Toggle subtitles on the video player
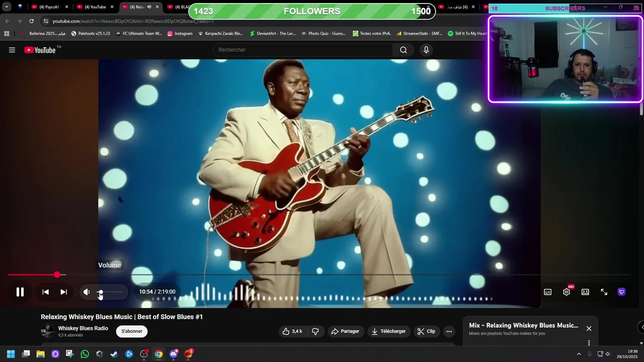Image resolution: width=644 pixels, height=362 pixels. pos(548,292)
